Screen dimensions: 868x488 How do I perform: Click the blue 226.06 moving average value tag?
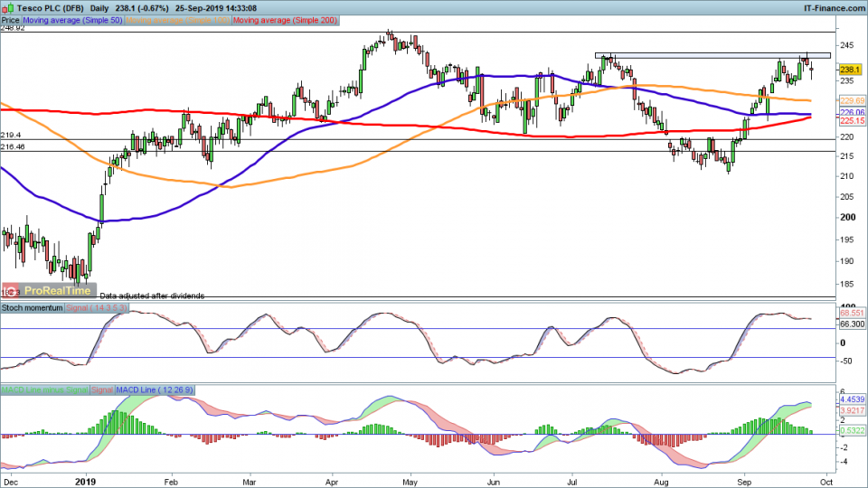point(853,113)
